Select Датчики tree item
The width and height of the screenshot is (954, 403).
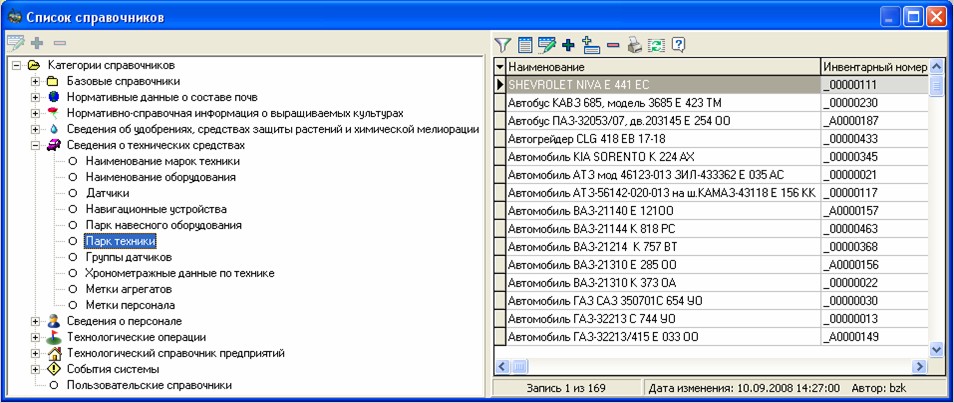(x=107, y=193)
